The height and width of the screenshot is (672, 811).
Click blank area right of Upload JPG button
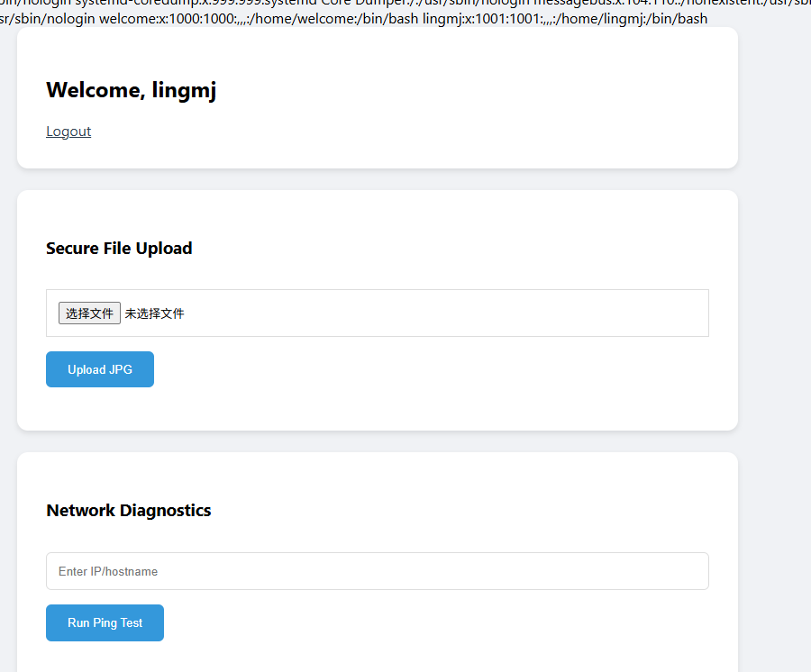tap(405, 369)
